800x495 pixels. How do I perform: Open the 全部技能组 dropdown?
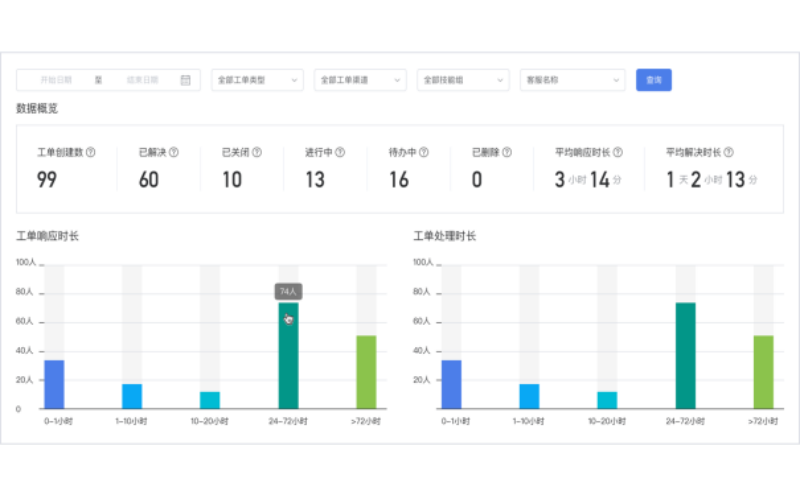463,80
